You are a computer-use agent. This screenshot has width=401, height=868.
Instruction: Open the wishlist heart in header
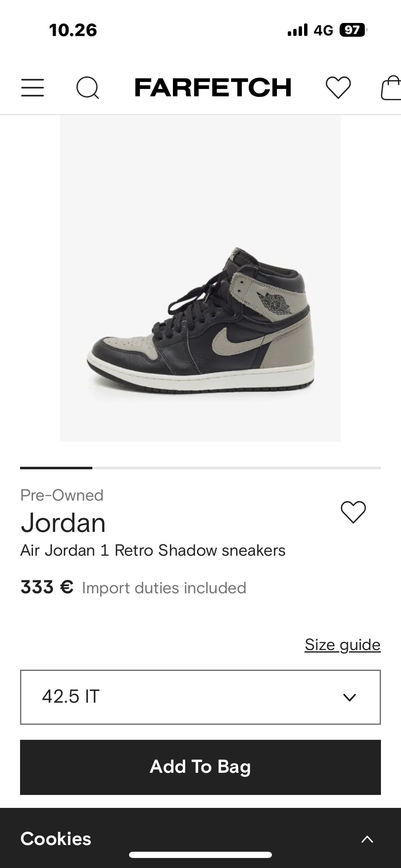tap(338, 88)
